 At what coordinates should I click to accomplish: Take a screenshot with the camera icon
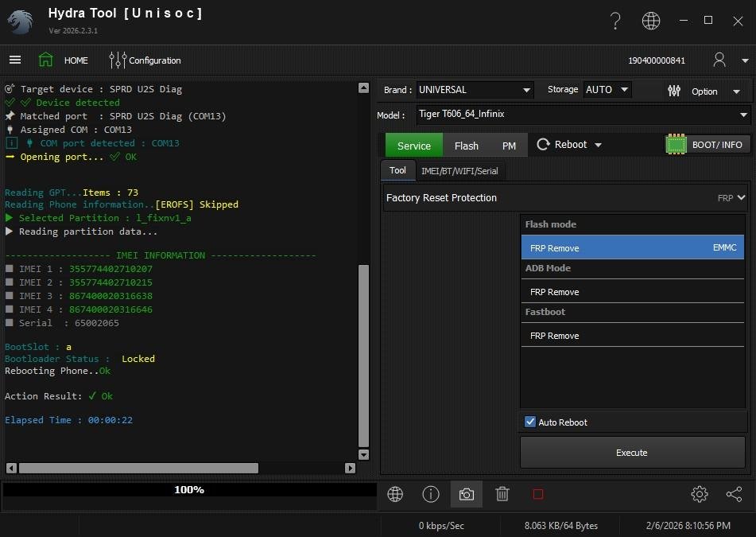click(x=467, y=494)
